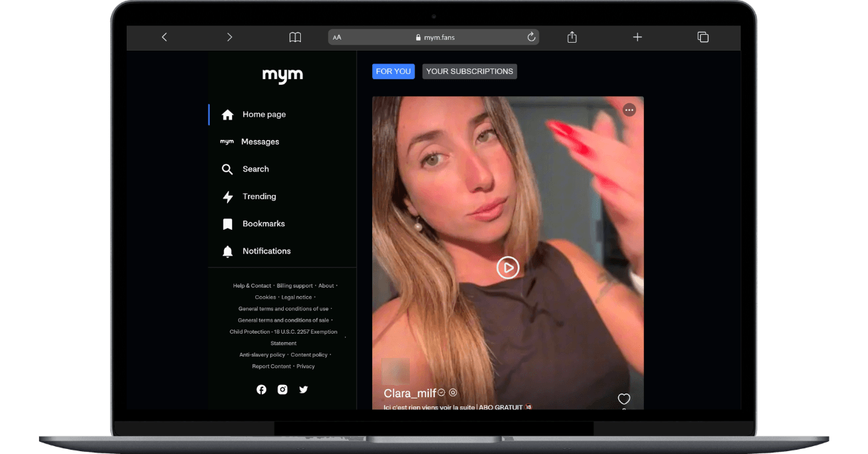The height and width of the screenshot is (454, 868).
Task: Open the Cookies footer link
Action: tap(265, 297)
